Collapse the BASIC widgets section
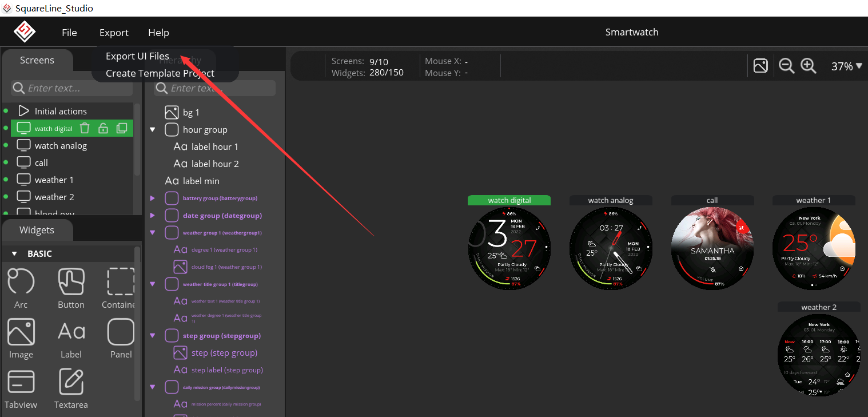The image size is (868, 417). pos(15,253)
